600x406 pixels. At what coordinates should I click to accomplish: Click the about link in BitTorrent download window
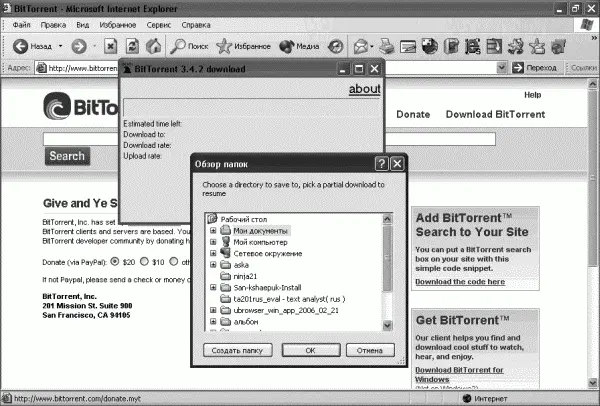(x=364, y=89)
